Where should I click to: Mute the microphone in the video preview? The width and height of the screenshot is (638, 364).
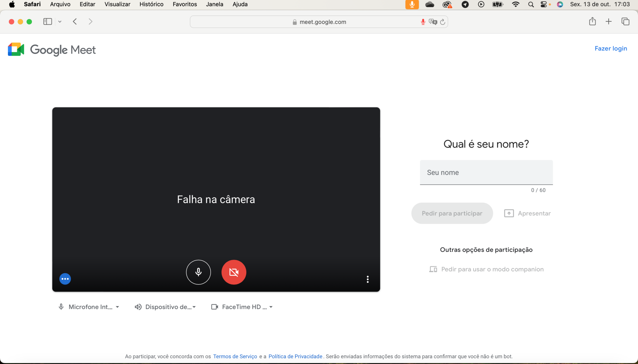(198, 272)
